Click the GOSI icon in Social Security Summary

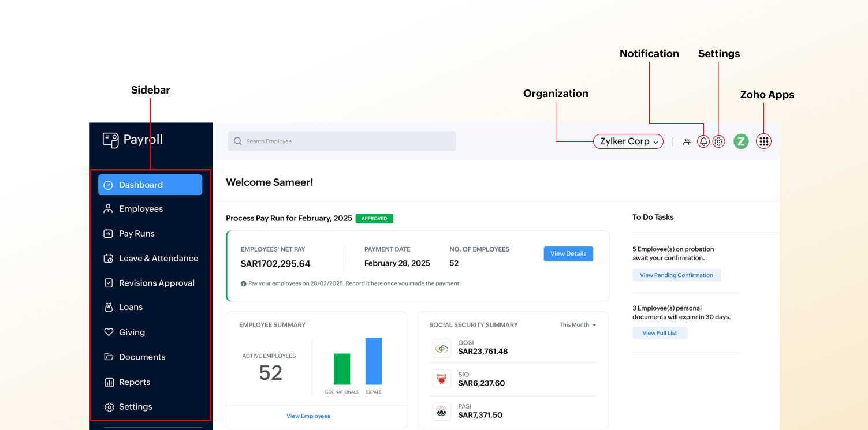(x=441, y=348)
